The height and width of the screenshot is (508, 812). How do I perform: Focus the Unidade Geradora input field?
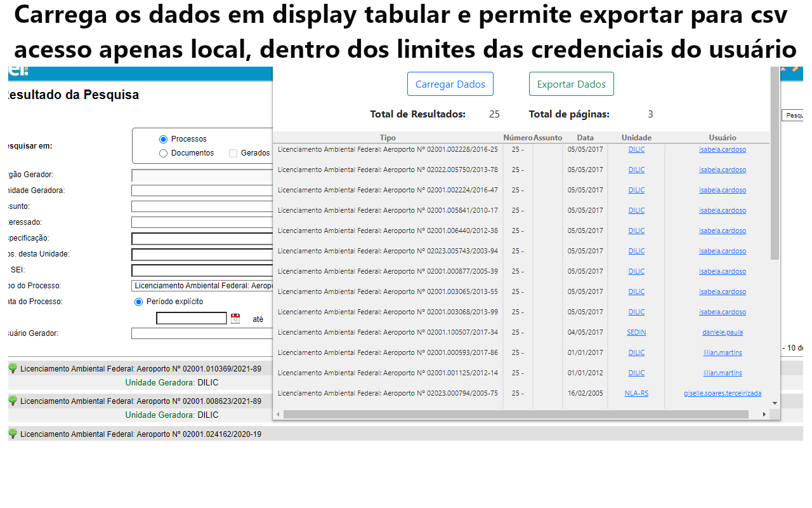(x=202, y=190)
